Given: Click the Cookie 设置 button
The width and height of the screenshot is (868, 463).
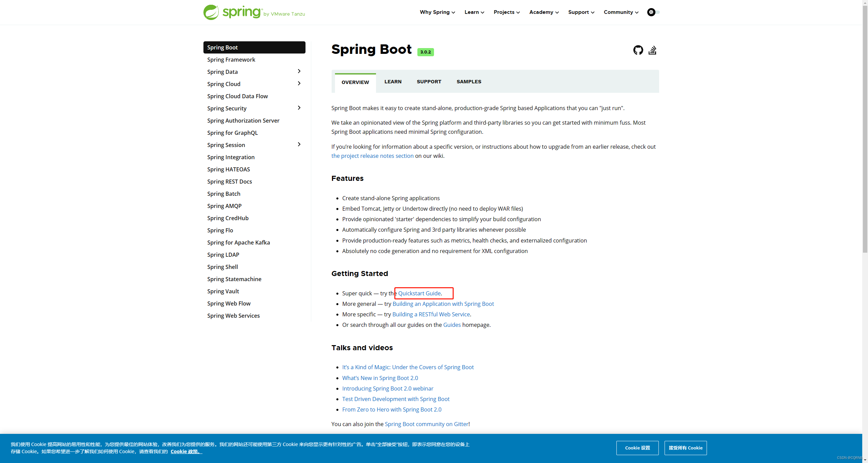Looking at the screenshot, I should pos(637,448).
